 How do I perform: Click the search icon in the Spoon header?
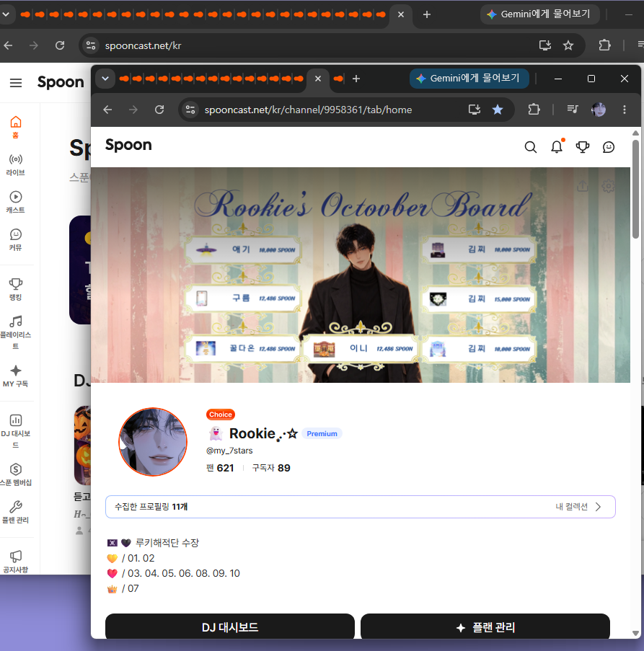click(530, 147)
